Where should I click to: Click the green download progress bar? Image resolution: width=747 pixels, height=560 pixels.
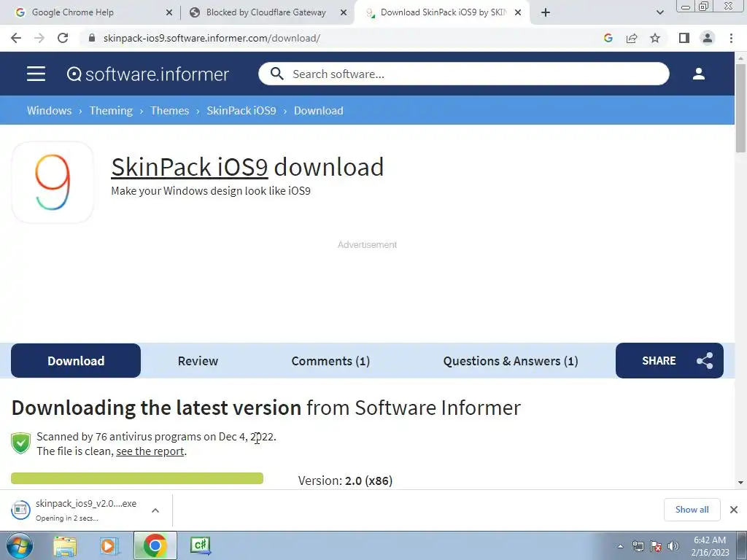tap(137, 478)
